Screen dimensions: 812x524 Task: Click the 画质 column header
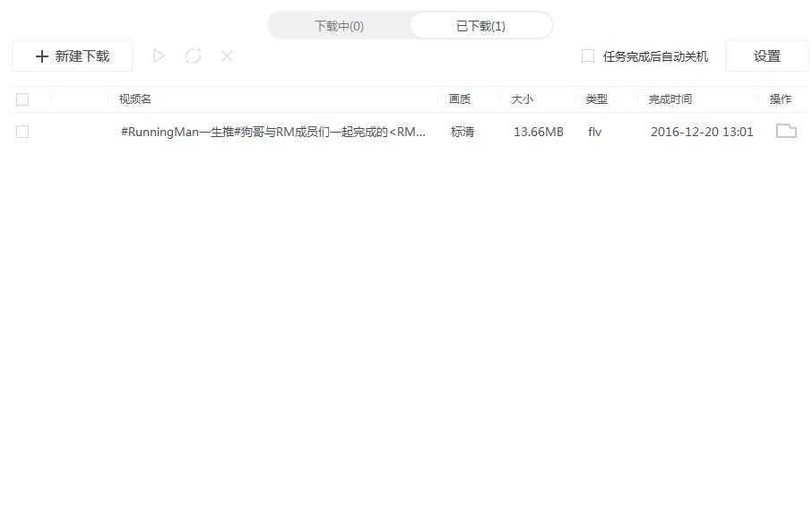[x=460, y=99]
